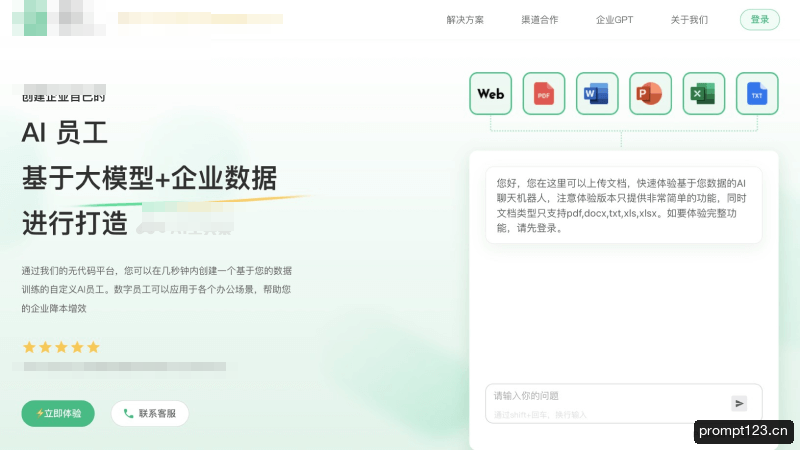This screenshot has width=800, height=450.
Task: Select the PDF file type icon
Action: [544, 93]
